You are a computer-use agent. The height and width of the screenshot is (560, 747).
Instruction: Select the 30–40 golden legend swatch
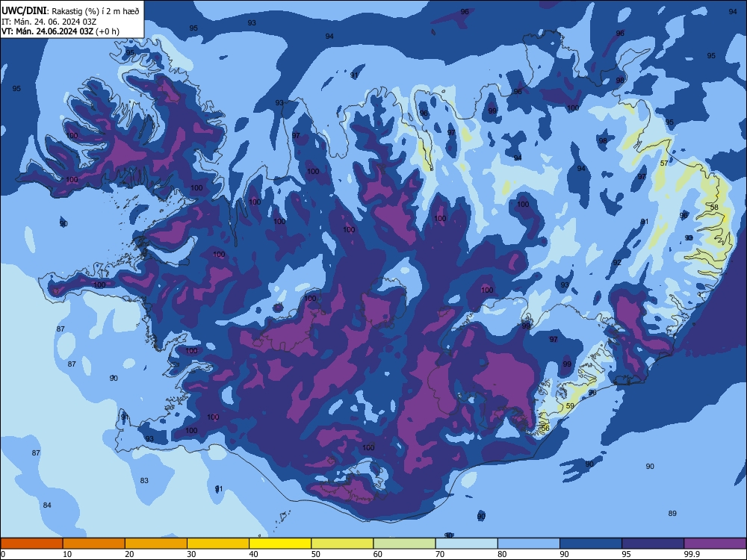(x=218, y=544)
